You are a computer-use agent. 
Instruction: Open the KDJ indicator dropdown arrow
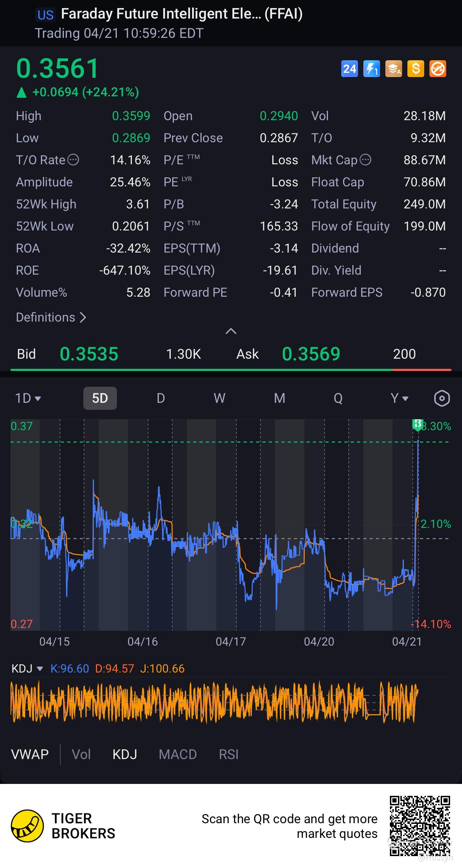(40, 669)
